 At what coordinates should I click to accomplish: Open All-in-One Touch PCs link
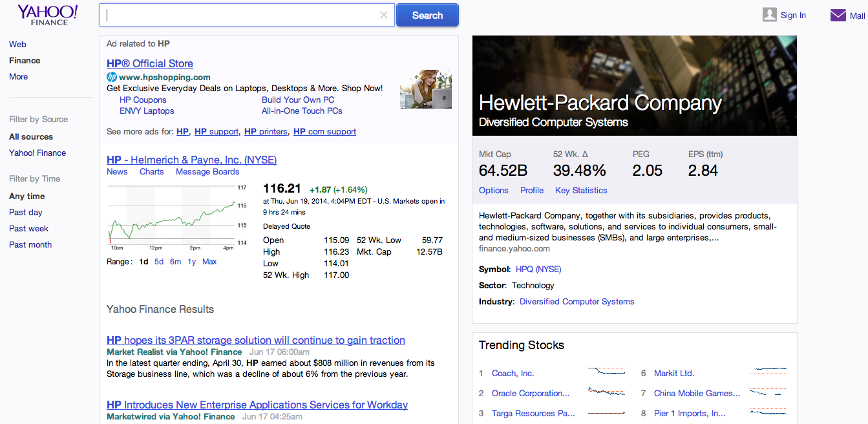[x=302, y=111]
